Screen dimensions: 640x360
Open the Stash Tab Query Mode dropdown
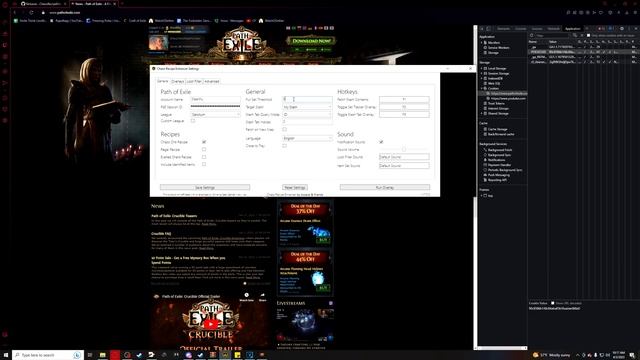(307, 115)
